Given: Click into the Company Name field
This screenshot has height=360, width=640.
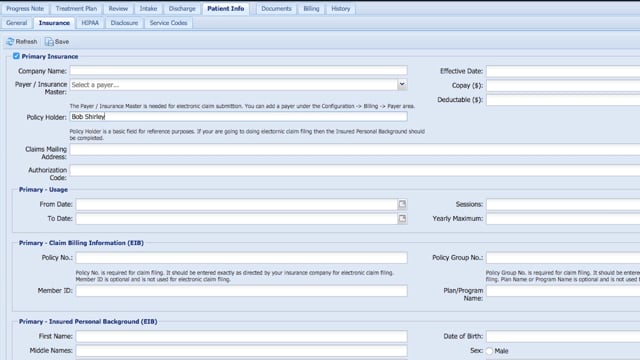Looking at the screenshot, I should tap(238, 71).
